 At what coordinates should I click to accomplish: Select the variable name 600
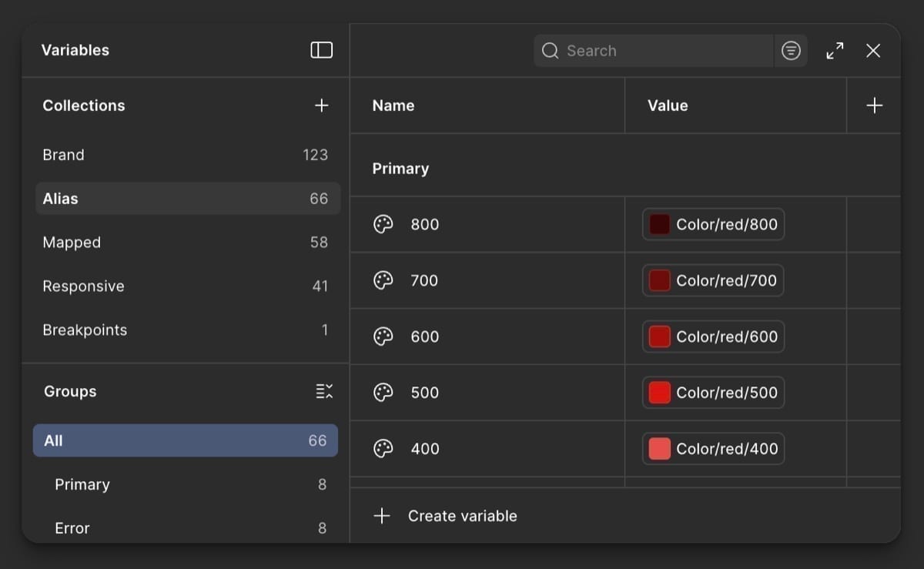coord(425,336)
